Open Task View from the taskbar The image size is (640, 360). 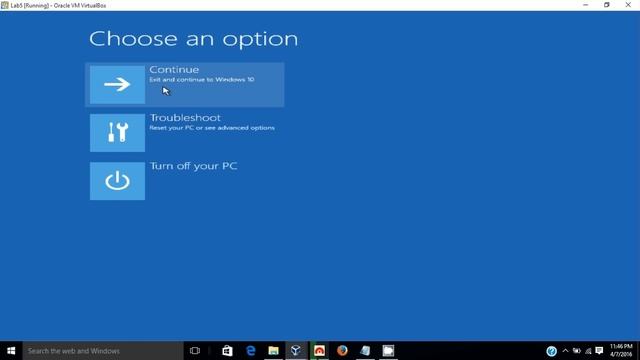[195, 351]
